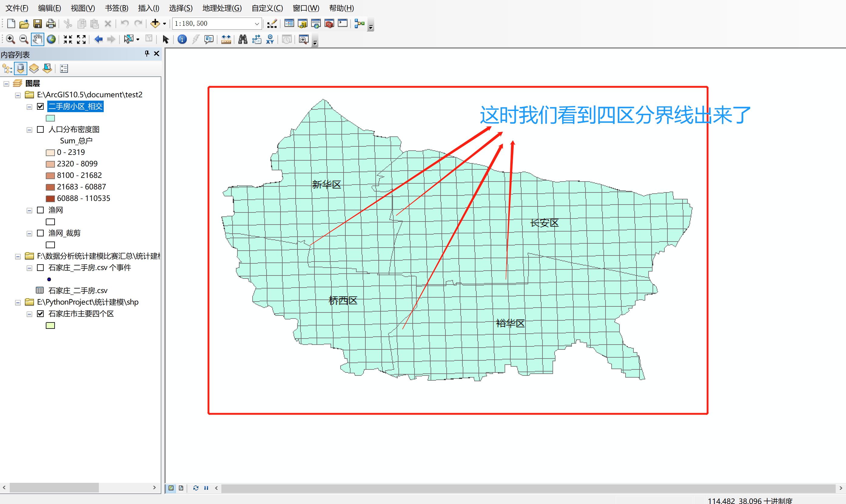
Task: Open the Table of Contents window icon
Action: click(289, 23)
